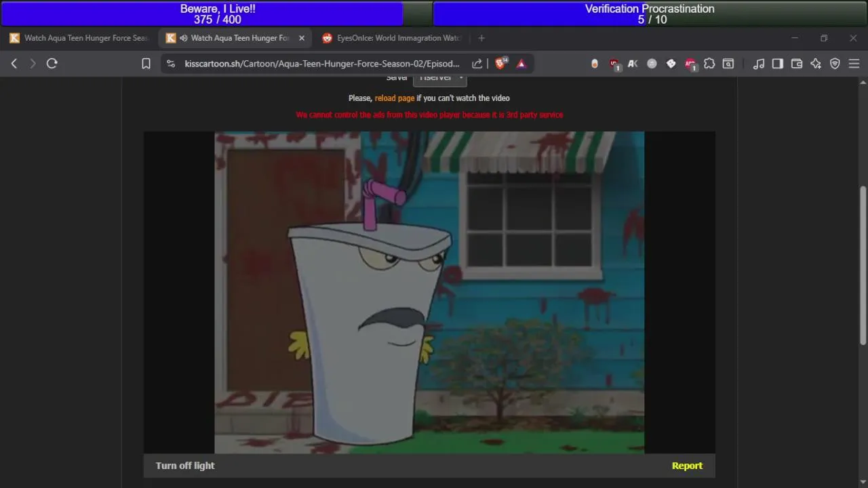Click the forward navigation arrow
The width and height of the screenshot is (868, 488).
(33, 64)
